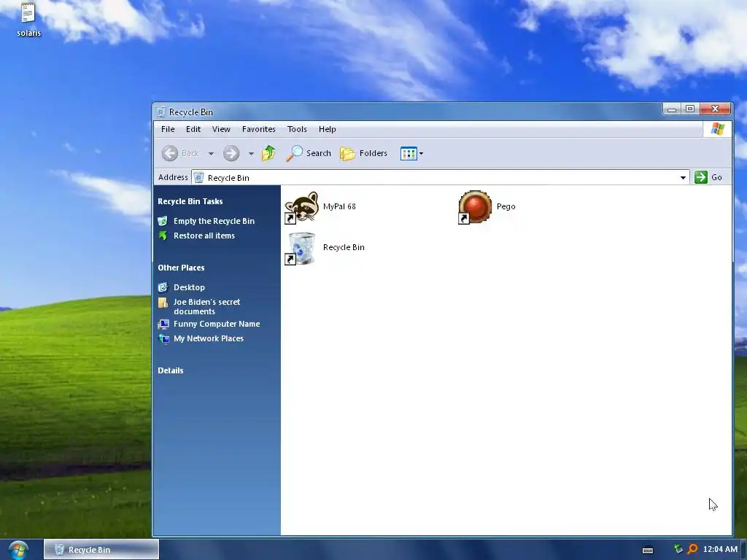This screenshot has width=747, height=560.
Task: Click Empty the Recycle Bin link
Action: point(214,221)
